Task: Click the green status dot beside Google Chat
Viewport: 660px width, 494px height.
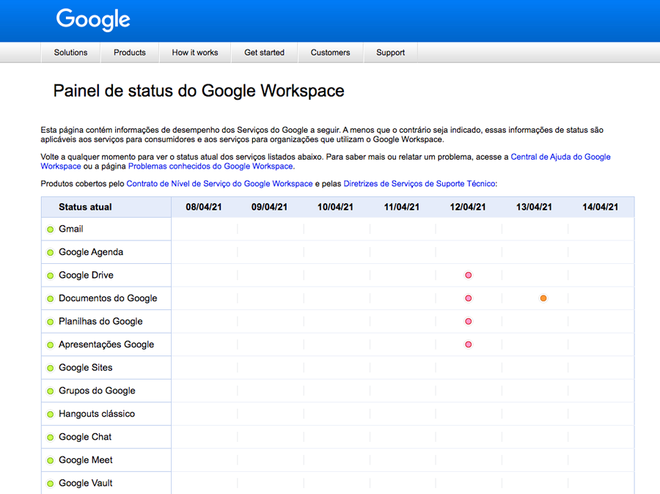Action: [x=51, y=438]
